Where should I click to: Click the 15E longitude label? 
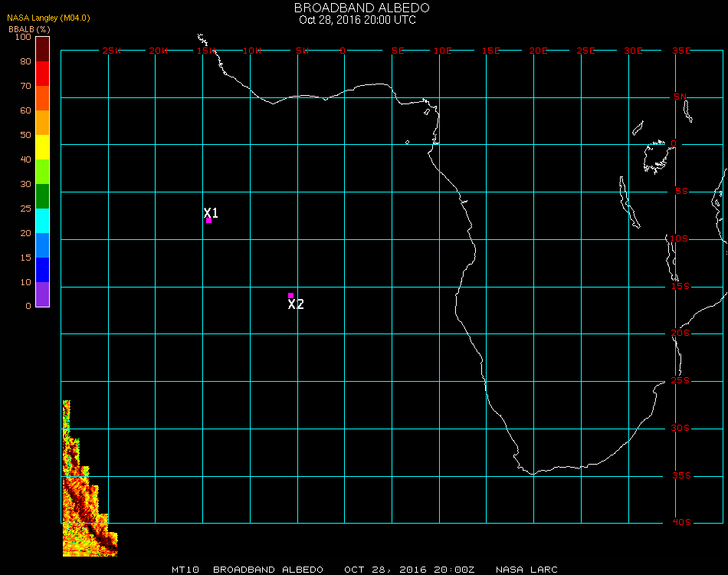490,51
